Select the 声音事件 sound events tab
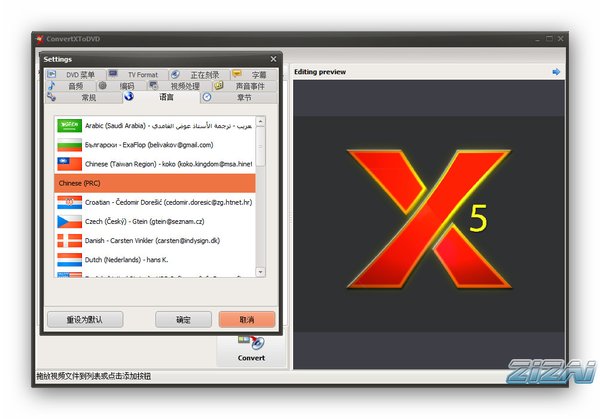 tap(245, 86)
